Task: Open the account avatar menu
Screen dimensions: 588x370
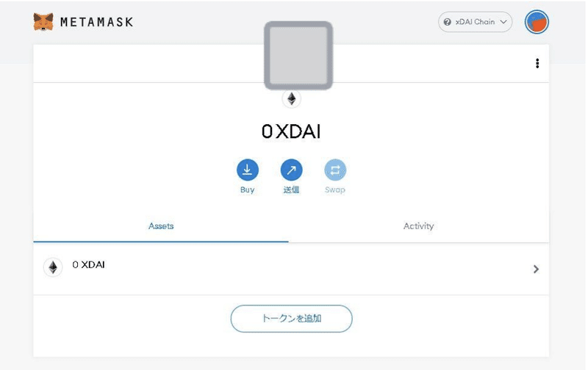Action: tap(537, 22)
